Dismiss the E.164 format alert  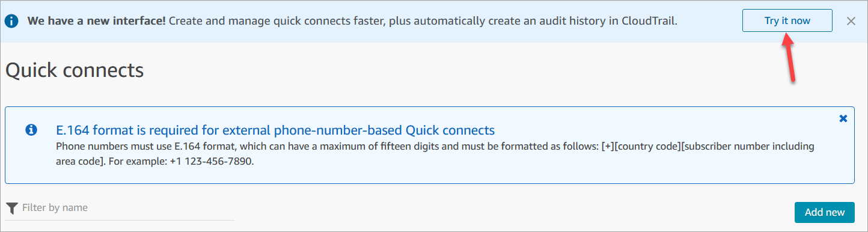tap(843, 118)
